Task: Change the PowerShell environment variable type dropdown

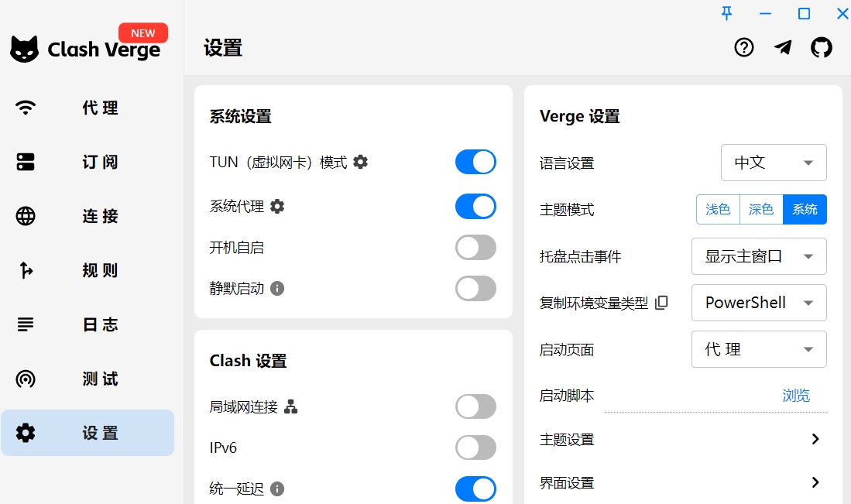Action: [758, 303]
